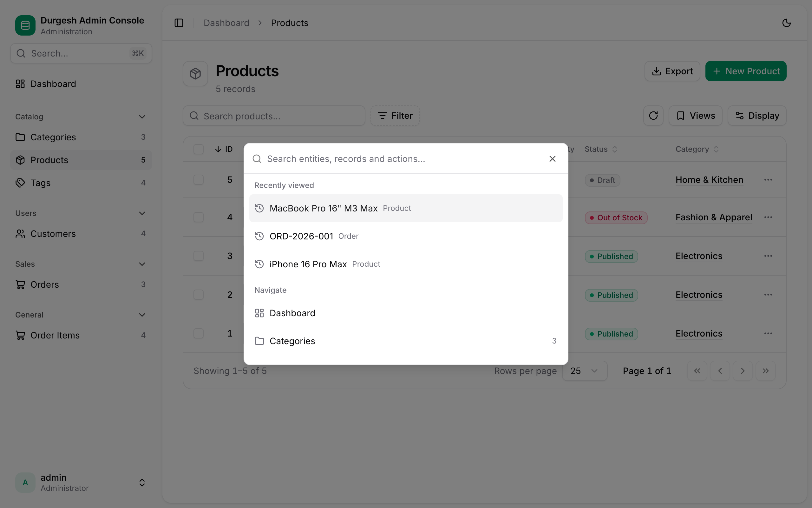Expand the admin user menu
Image resolution: width=812 pixels, height=508 pixels.
pyautogui.click(x=142, y=483)
